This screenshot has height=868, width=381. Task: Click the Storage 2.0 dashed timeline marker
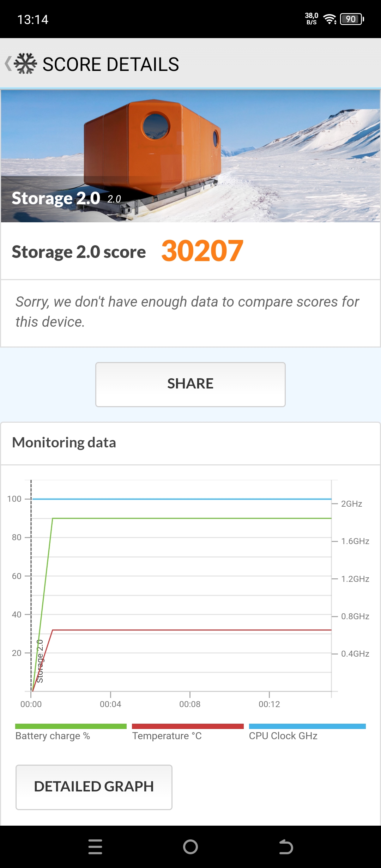click(31, 586)
